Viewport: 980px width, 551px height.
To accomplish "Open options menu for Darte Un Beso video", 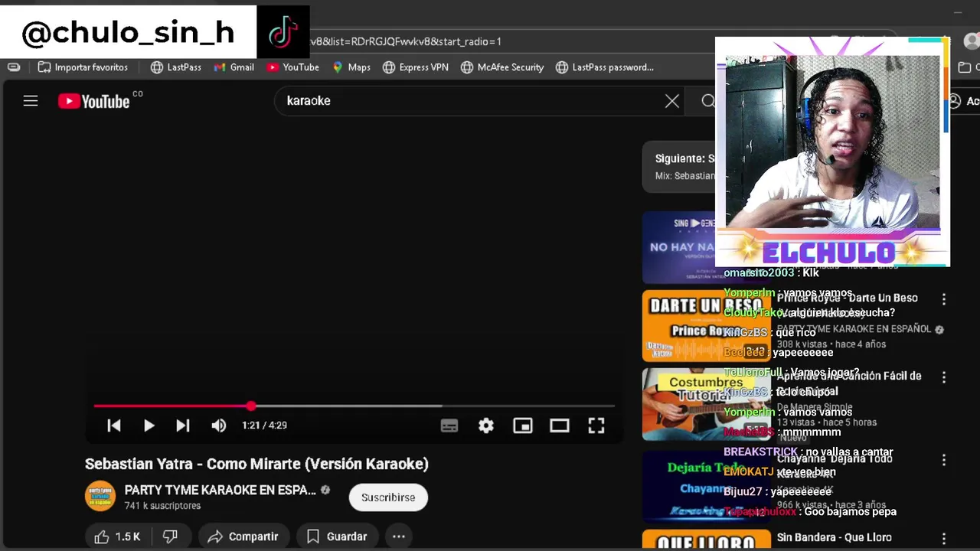I will (944, 299).
